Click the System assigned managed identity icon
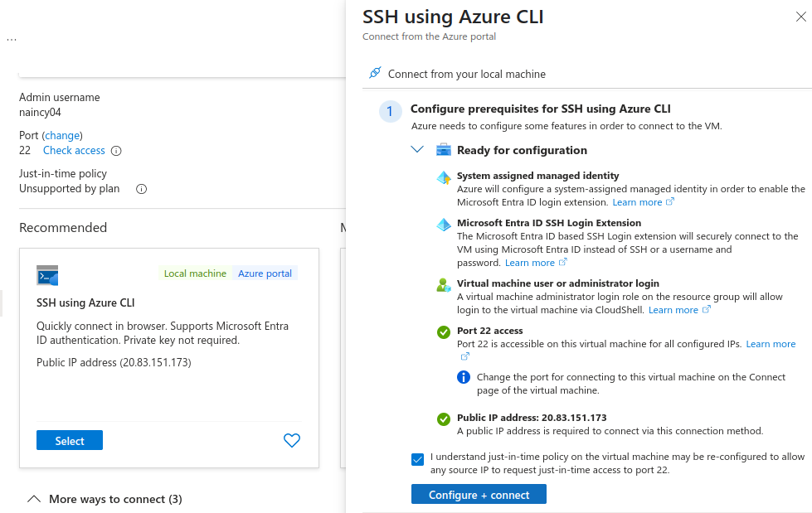 pos(444,177)
